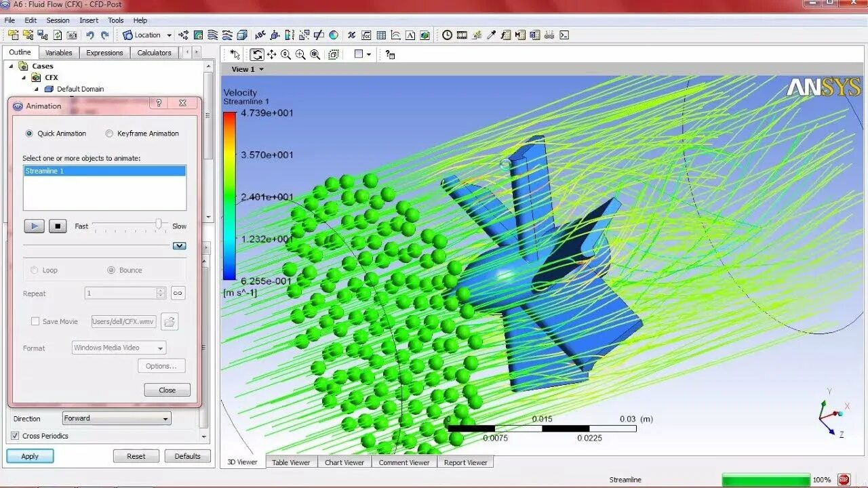
Task: Open the Session menu
Action: [x=58, y=20]
